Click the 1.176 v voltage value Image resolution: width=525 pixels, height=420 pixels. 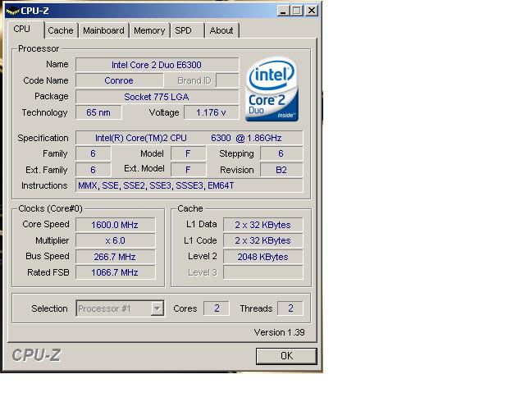(211, 112)
